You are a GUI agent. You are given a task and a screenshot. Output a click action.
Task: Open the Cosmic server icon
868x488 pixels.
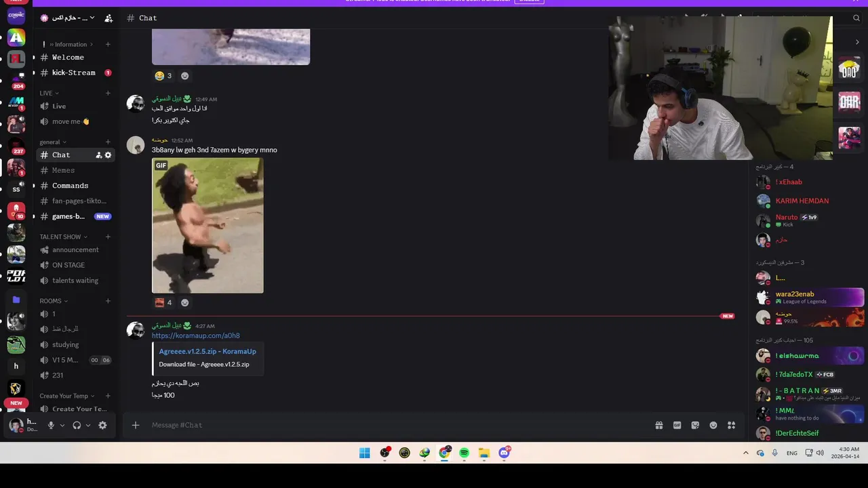tap(16, 16)
